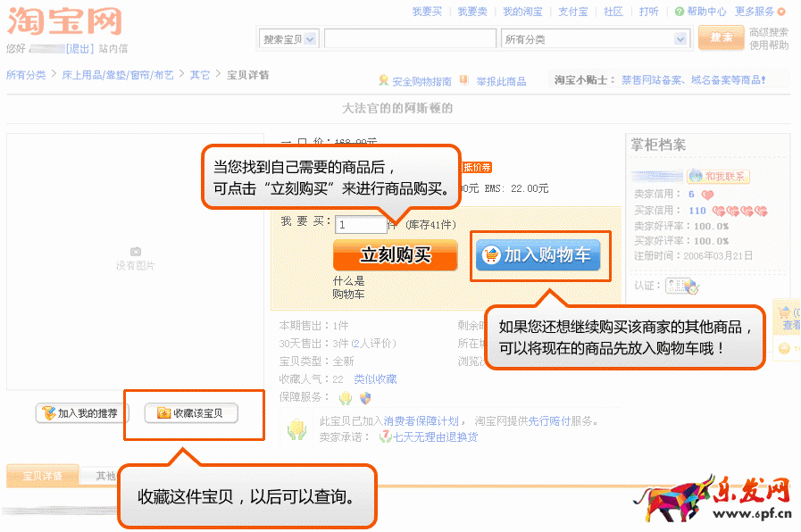Click the buyer credit hearts
801x532 pixels.
click(738, 212)
